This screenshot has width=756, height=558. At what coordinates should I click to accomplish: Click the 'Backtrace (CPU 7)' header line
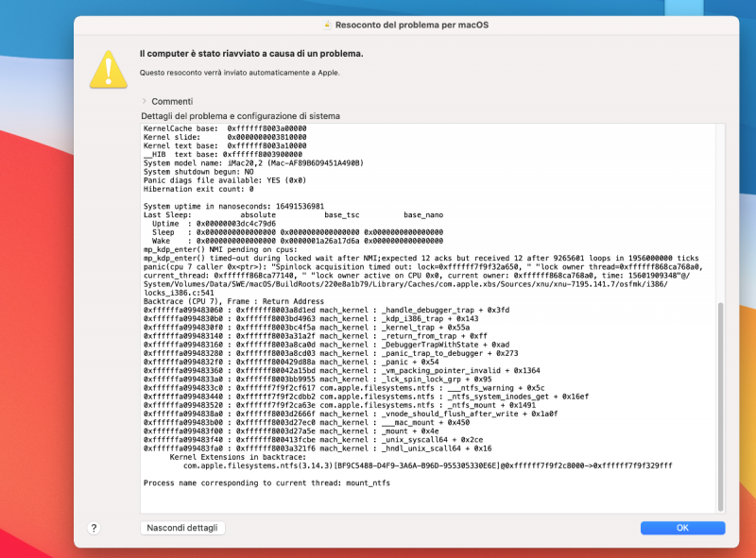233,301
